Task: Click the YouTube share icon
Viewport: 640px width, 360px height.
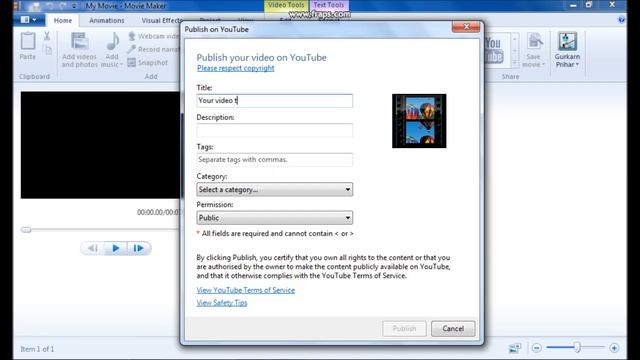Action: click(493, 50)
